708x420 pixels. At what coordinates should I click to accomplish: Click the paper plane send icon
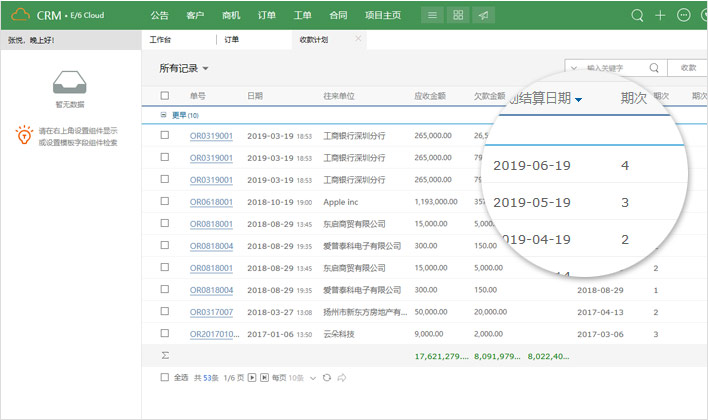pyautogui.click(x=483, y=15)
